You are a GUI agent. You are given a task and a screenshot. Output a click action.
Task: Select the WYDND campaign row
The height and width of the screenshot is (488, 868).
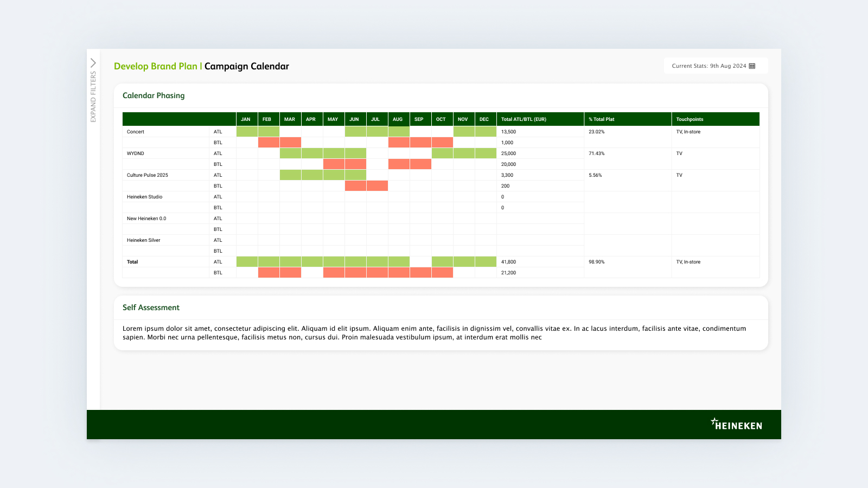(x=135, y=153)
